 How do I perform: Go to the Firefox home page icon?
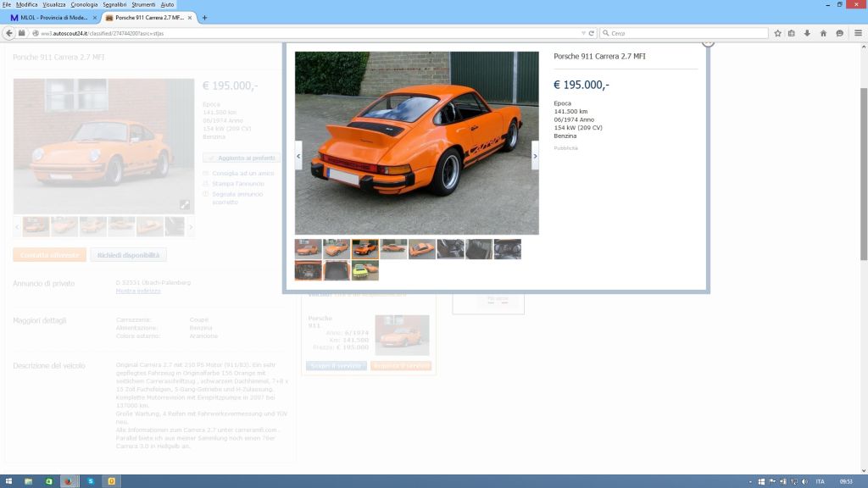pos(823,33)
